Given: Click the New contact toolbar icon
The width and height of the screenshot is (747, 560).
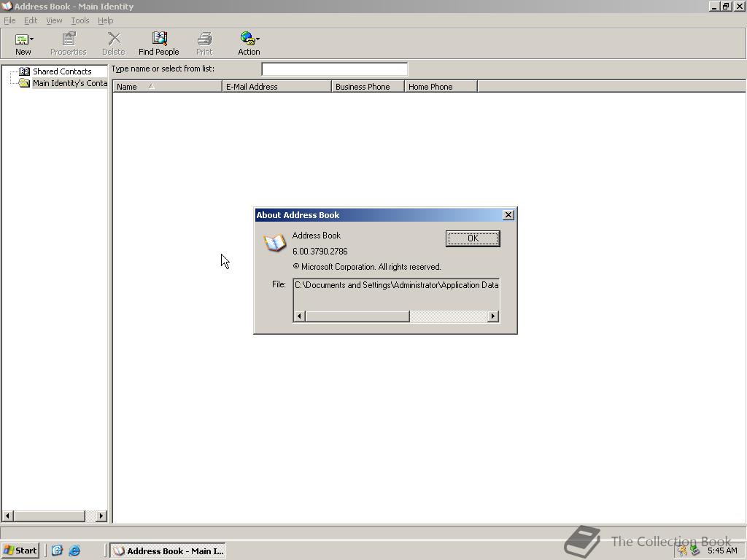Looking at the screenshot, I should click(21, 39).
